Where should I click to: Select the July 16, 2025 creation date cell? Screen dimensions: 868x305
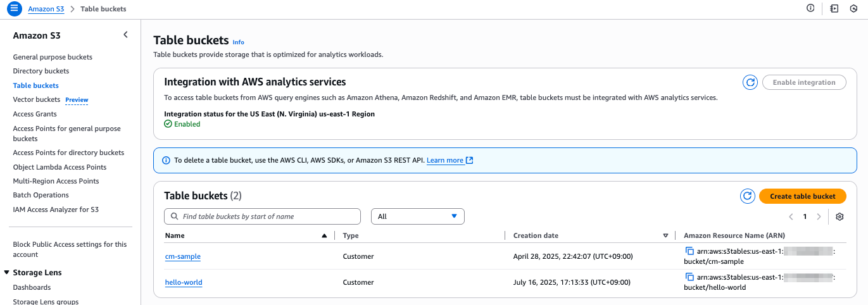(572, 282)
